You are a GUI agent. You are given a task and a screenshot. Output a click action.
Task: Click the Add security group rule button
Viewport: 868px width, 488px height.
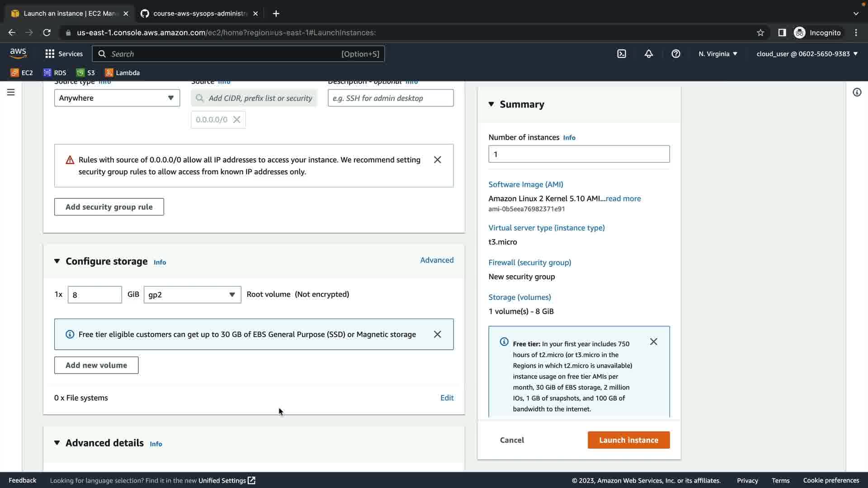[109, 207]
